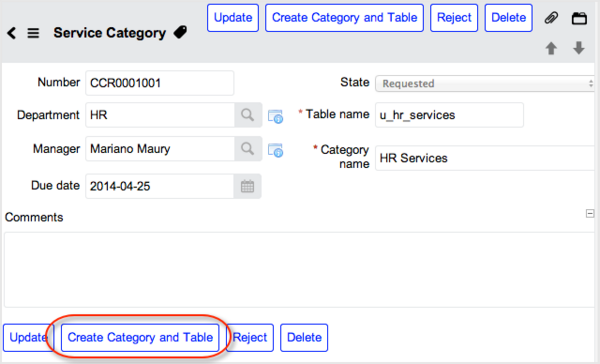The height and width of the screenshot is (364, 600).
Task: Click the Service Category title text
Action: pos(110,33)
